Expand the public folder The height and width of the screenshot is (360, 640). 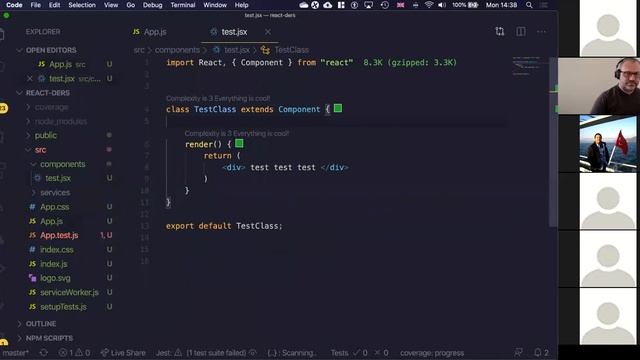(45, 135)
